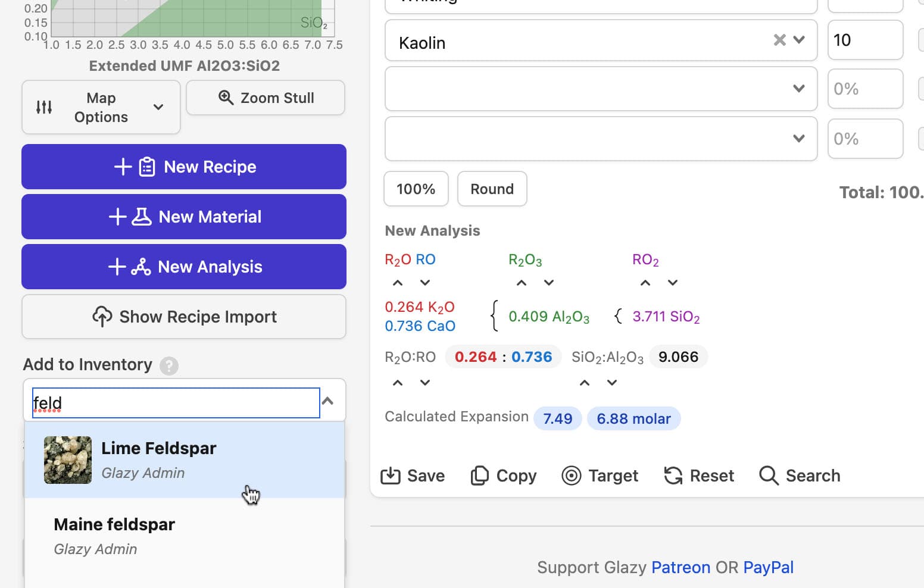Expand the Kaolin material dropdown

(799, 40)
